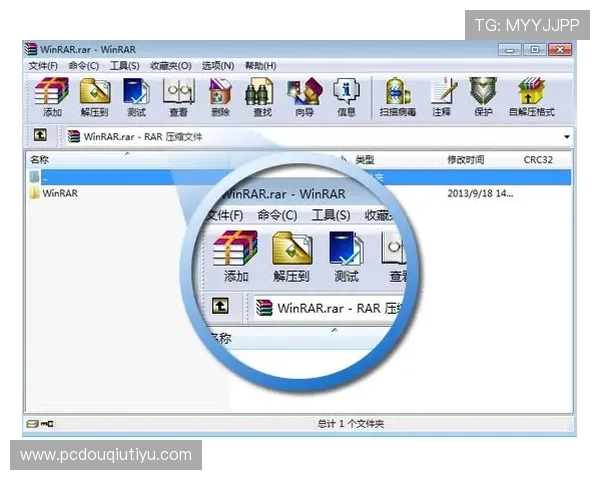The width and height of the screenshot is (600, 480).
Task: Click the 添加 (Add) toolbar icon
Action: 52,95
